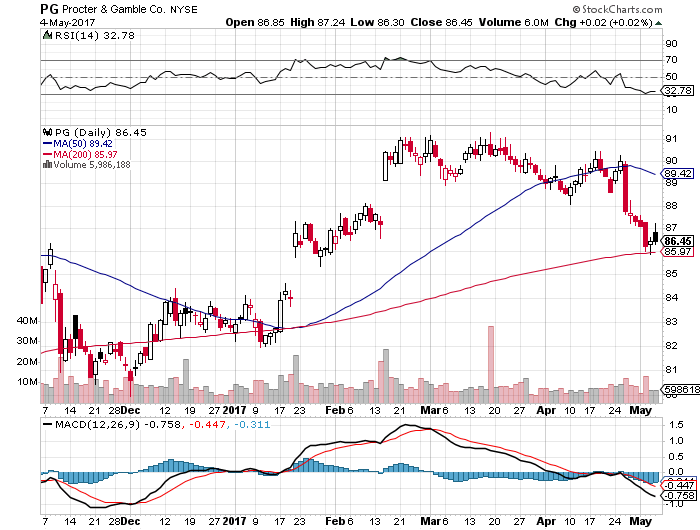The height and width of the screenshot is (530, 700).
Task: Click the 'Apr' label on the price x-axis
Action: pyautogui.click(x=546, y=410)
